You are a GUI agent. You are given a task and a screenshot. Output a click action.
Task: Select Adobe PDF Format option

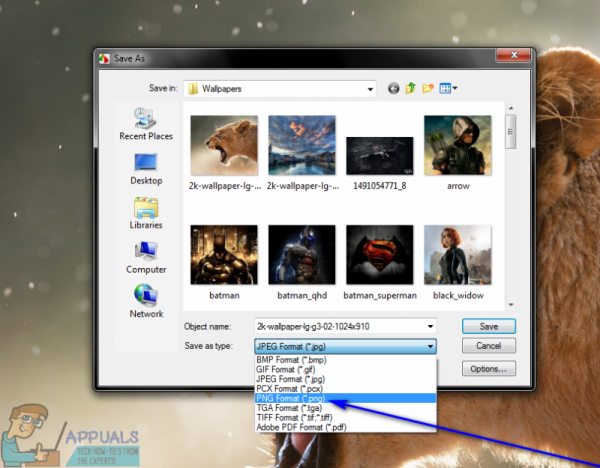click(346, 427)
